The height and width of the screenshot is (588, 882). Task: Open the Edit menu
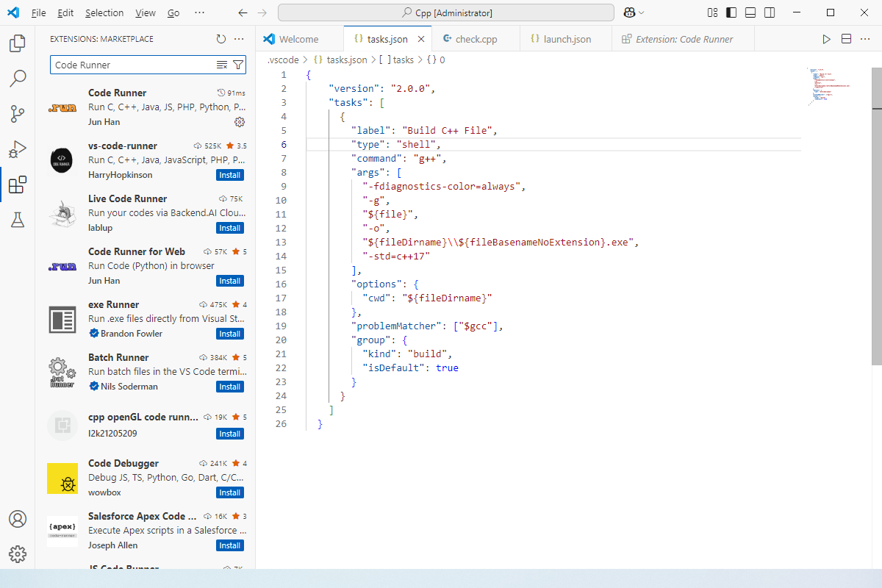pos(65,13)
